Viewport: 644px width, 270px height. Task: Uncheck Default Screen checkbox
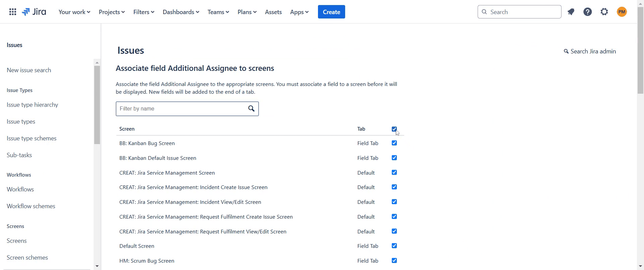coord(394,246)
